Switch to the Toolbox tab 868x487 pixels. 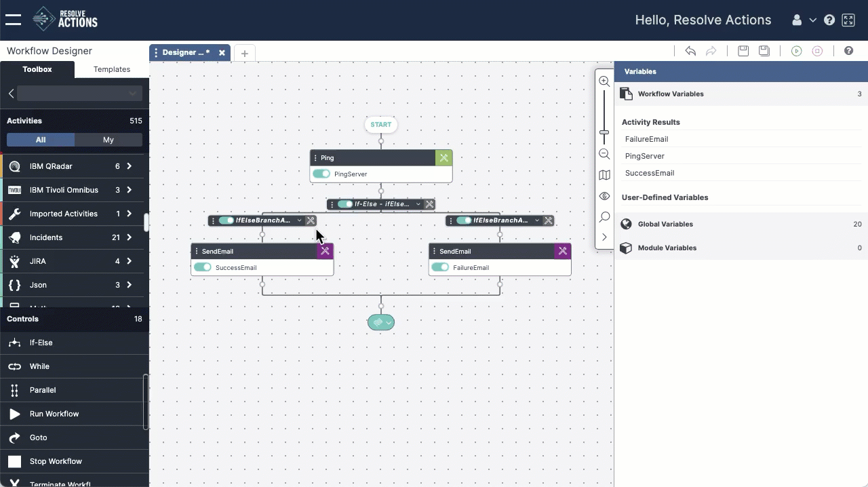pos(37,69)
